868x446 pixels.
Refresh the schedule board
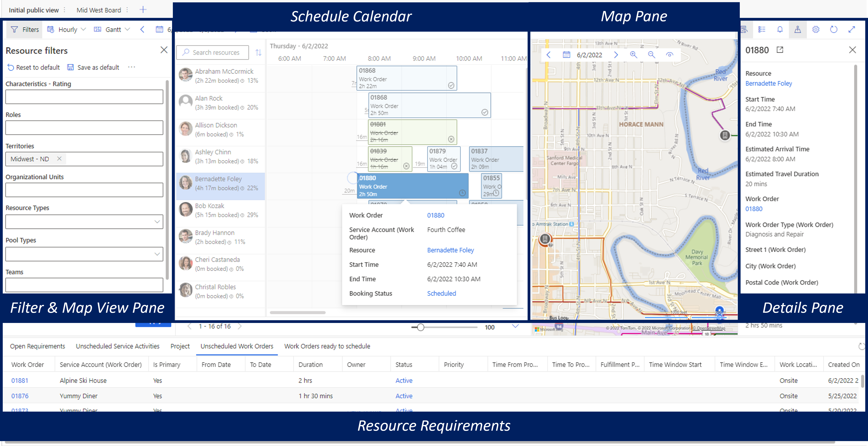tap(834, 30)
